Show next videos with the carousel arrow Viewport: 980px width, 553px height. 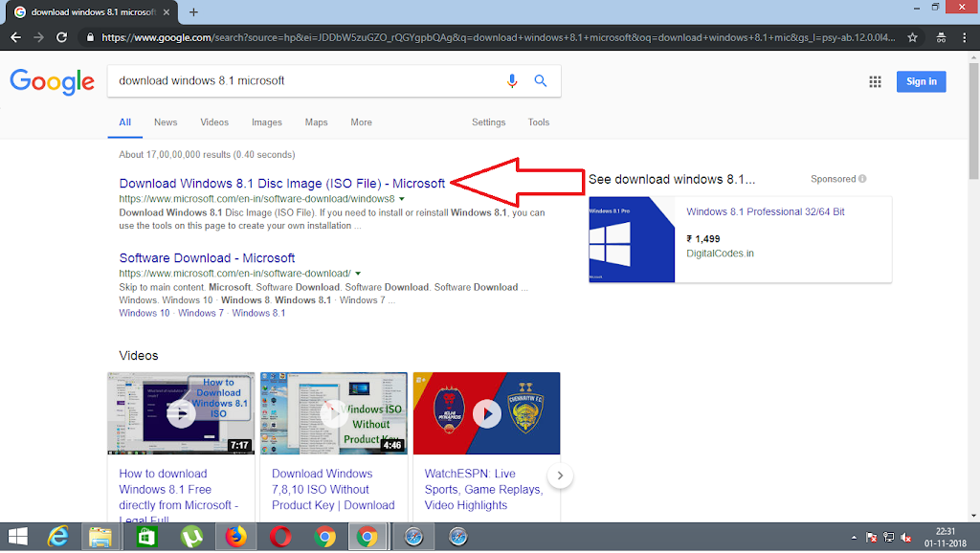coord(561,476)
